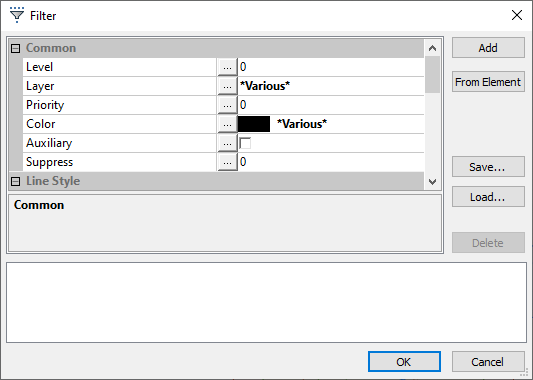Click the From Element button
Screen dimensions: 533x380
[x=488, y=82]
